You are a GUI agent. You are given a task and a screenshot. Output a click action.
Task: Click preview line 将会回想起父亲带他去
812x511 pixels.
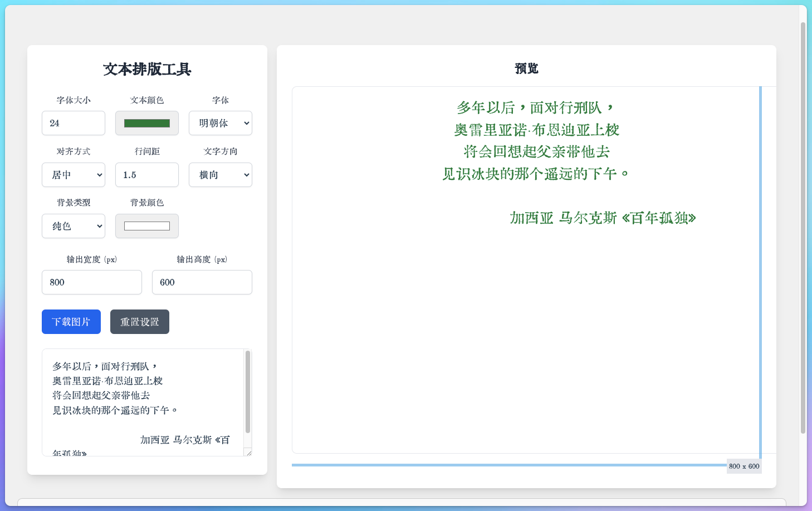click(536, 151)
